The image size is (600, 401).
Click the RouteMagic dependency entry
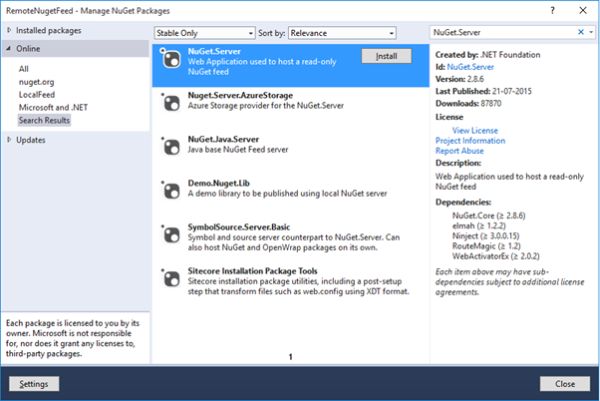pos(486,246)
